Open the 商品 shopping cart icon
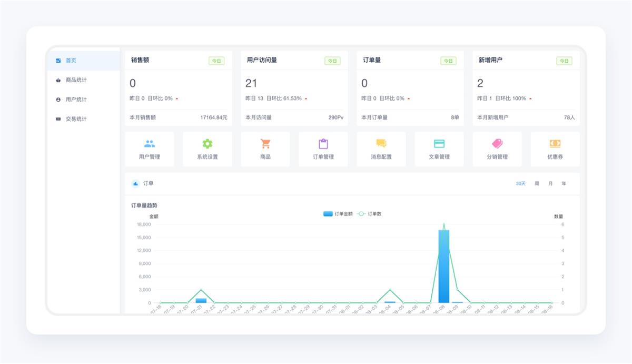632x364 pixels. coord(265,144)
